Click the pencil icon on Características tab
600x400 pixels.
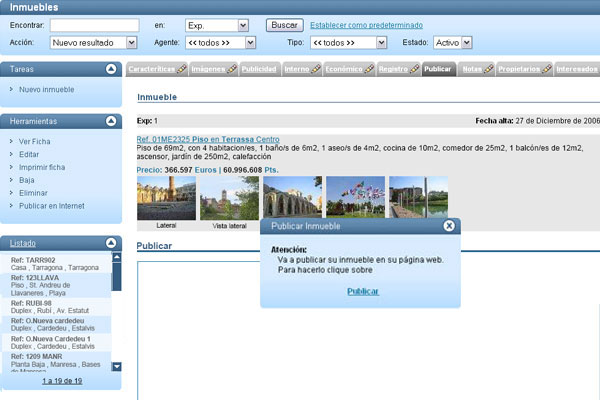[x=182, y=69]
